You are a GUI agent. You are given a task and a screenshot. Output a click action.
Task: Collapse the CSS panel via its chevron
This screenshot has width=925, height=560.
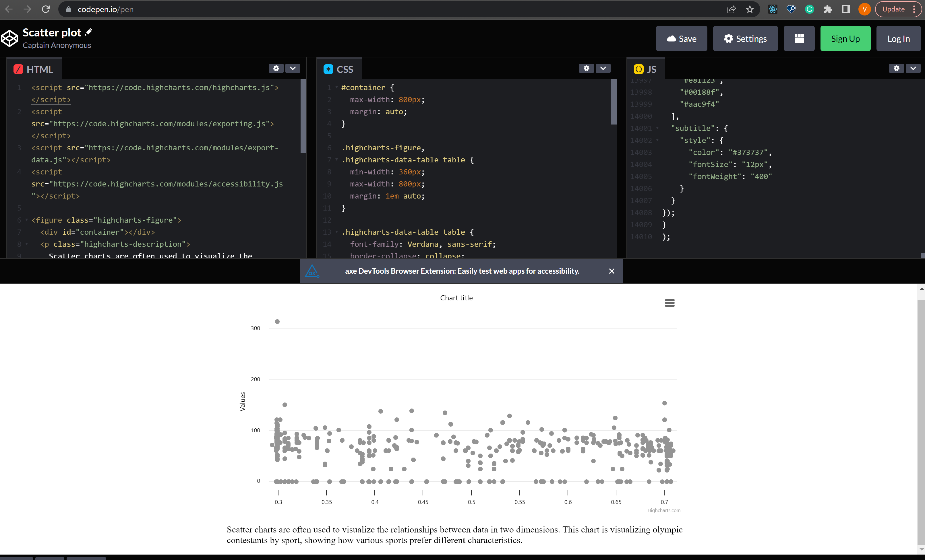pos(603,68)
